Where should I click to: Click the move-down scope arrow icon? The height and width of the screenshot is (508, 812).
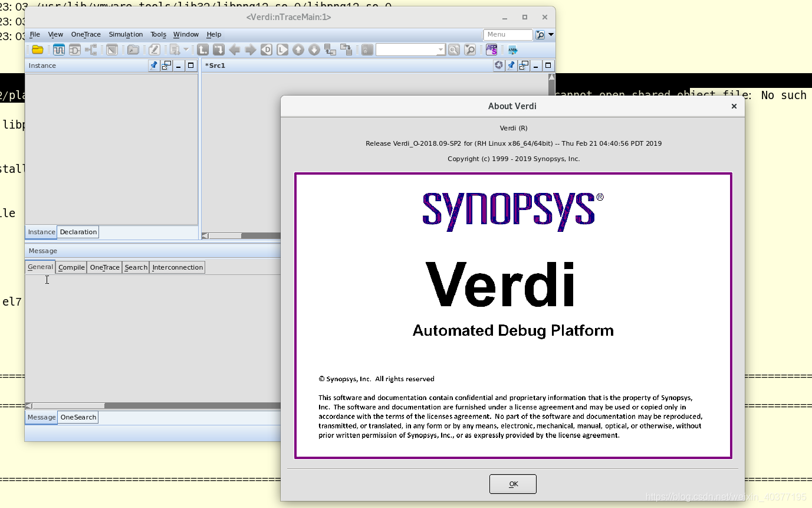click(x=219, y=50)
